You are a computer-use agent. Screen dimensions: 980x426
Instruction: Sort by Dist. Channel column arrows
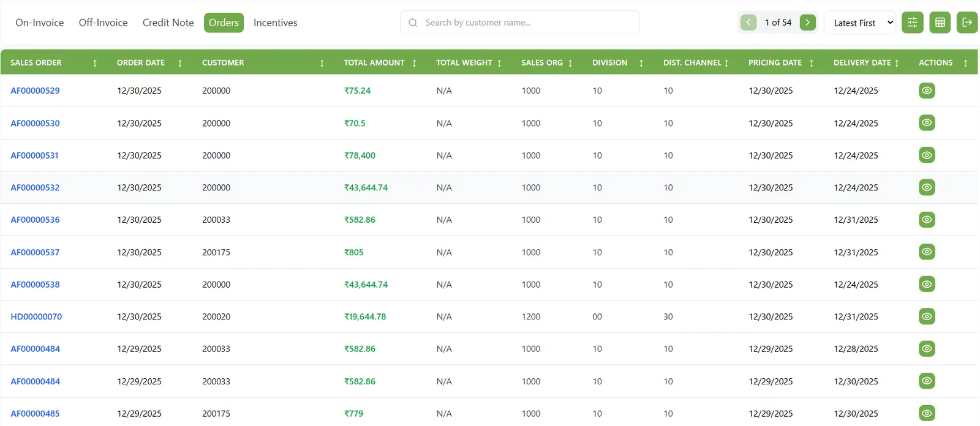point(726,63)
